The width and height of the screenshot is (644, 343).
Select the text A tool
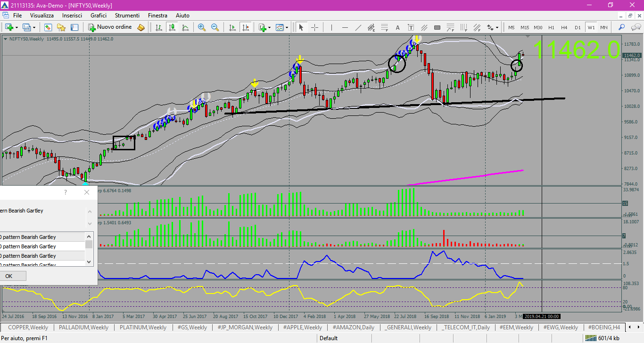(398, 27)
